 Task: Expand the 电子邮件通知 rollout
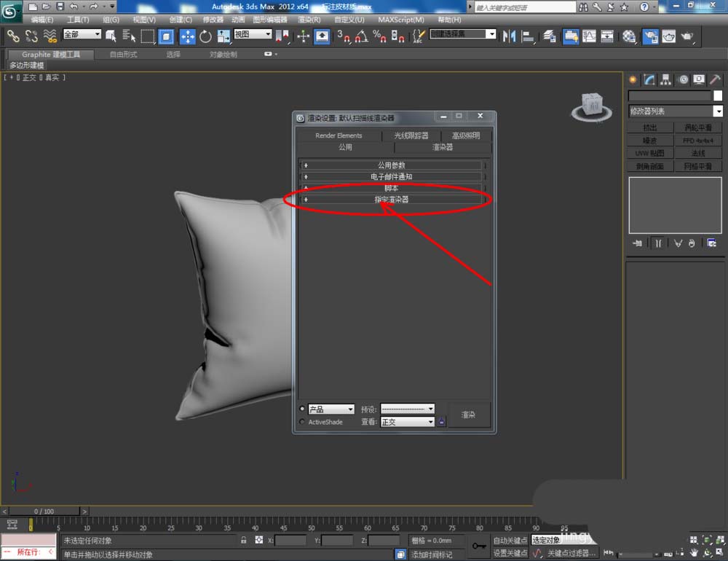391,176
